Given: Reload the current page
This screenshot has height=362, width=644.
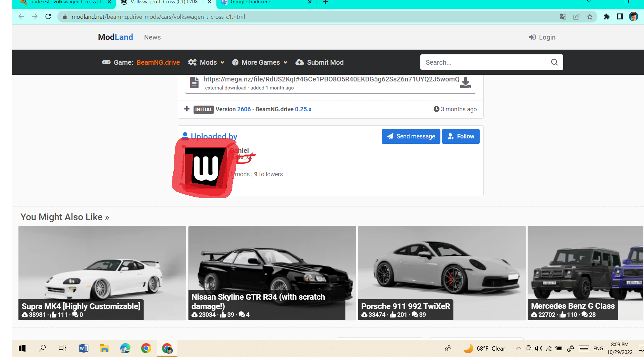Looking at the screenshot, I should coord(48,16).
